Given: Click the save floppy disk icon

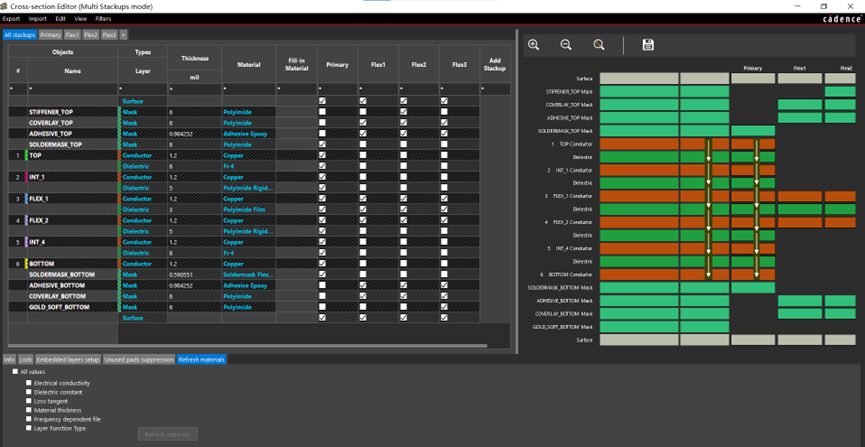Looking at the screenshot, I should tap(648, 45).
